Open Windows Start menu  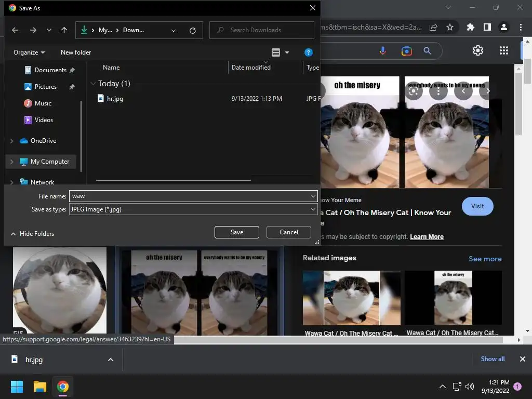[x=17, y=387]
